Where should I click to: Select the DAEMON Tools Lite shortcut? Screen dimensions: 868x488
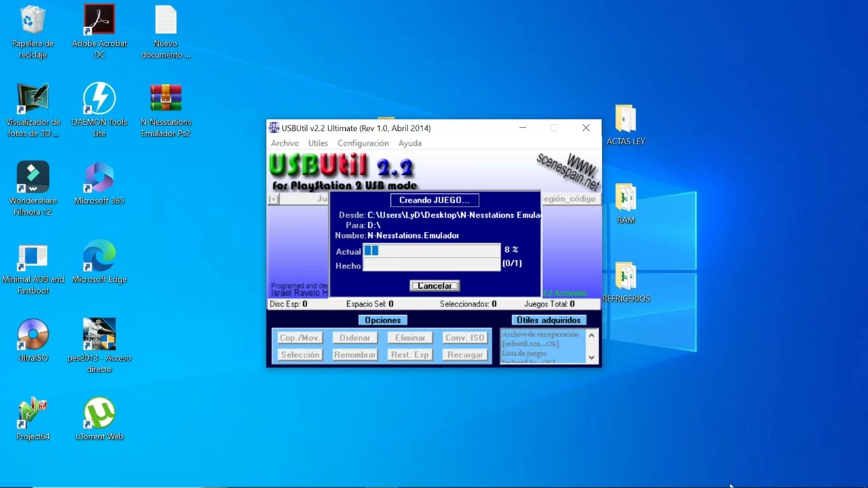100,110
